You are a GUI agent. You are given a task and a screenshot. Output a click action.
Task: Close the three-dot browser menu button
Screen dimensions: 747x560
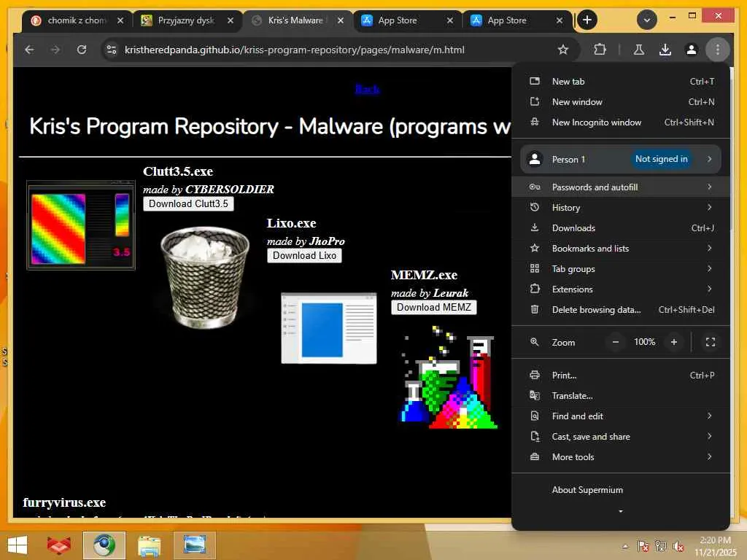pyautogui.click(x=718, y=50)
